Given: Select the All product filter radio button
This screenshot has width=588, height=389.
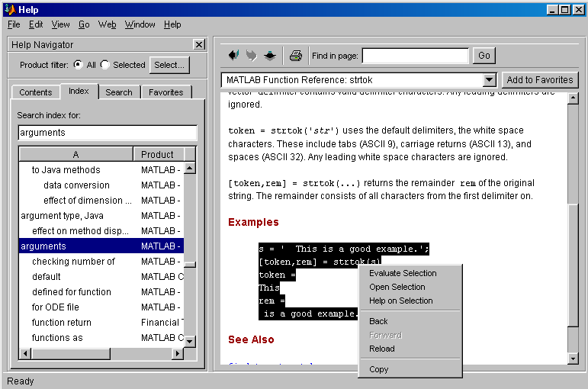Looking at the screenshot, I should pyautogui.click(x=78, y=65).
